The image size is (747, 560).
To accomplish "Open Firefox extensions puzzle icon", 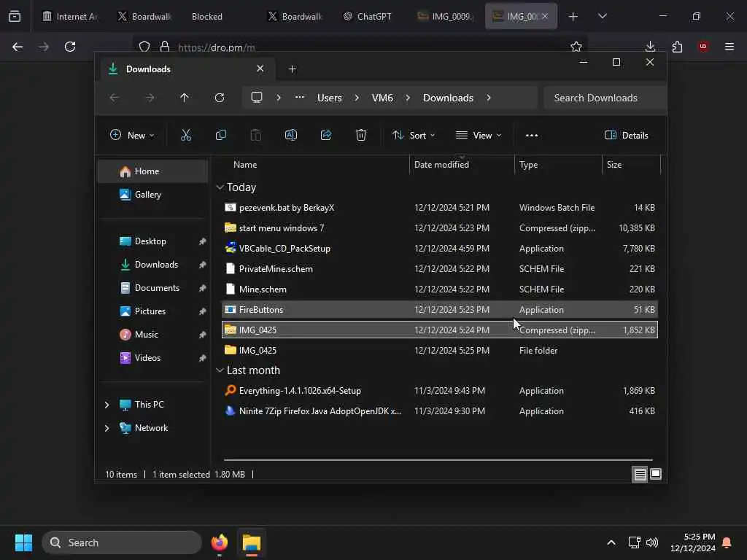I will [x=677, y=47].
